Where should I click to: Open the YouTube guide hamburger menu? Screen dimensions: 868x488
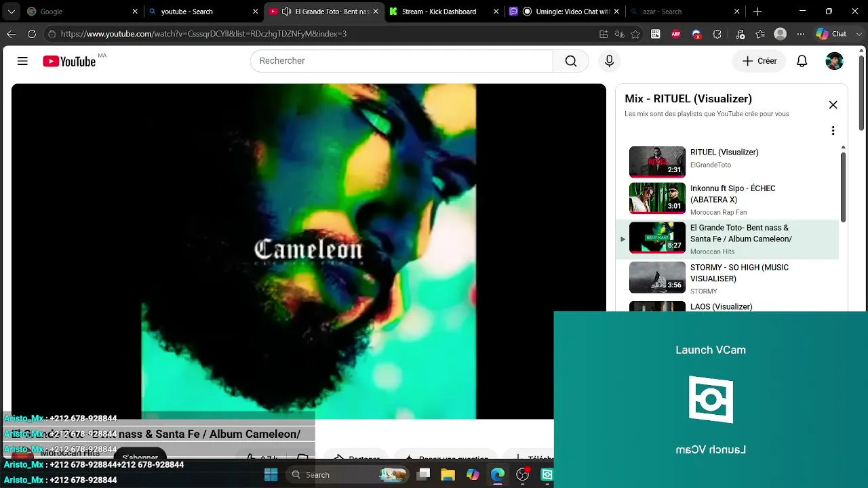22,61
